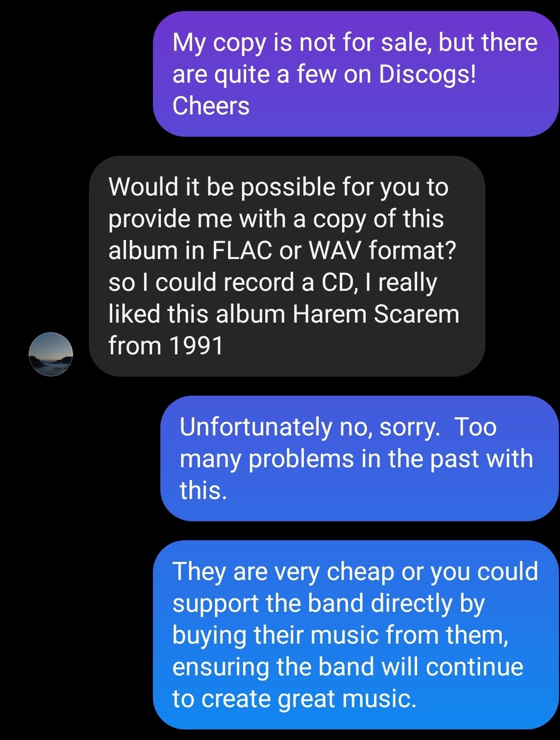Screen dimensions: 560x740
Task: Select the 'Unfortunately no, sorry' message bubble
Action: tap(359, 458)
